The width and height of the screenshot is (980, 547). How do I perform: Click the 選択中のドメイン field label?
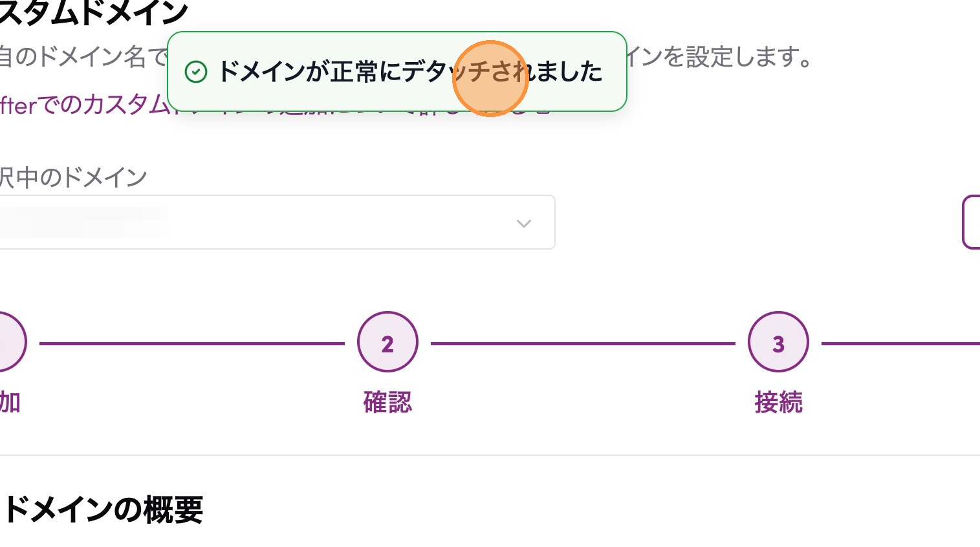coord(73,177)
